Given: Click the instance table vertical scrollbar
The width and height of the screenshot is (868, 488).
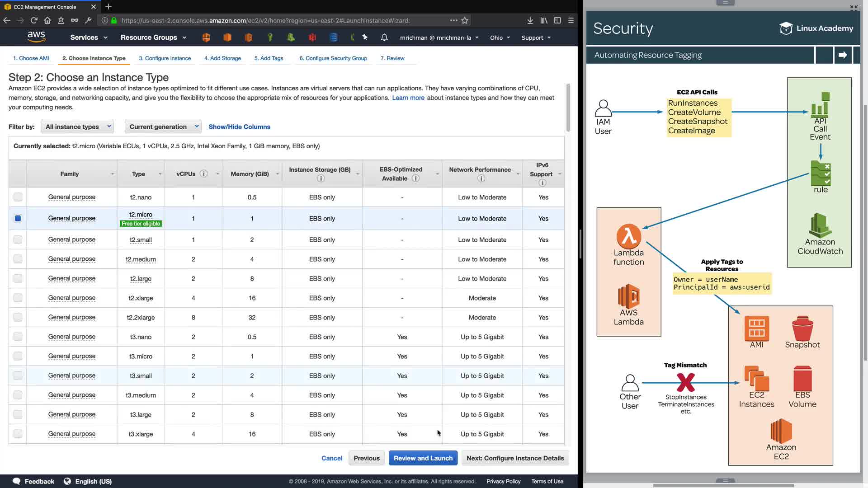Looking at the screenshot, I should (x=568, y=108).
